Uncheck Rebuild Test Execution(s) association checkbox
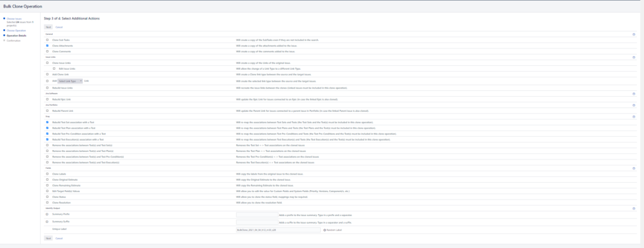This screenshot has width=644, height=248. 47,139
